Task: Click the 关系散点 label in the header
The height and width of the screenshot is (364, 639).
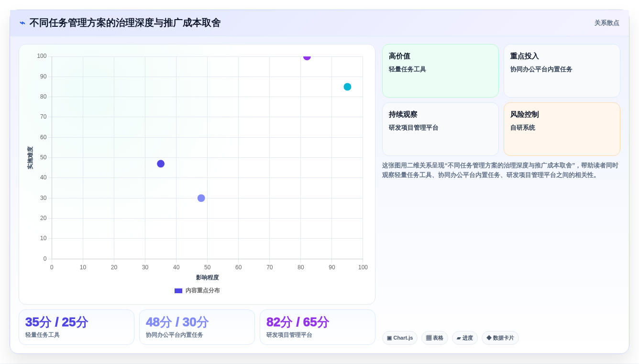Action: [606, 23]
